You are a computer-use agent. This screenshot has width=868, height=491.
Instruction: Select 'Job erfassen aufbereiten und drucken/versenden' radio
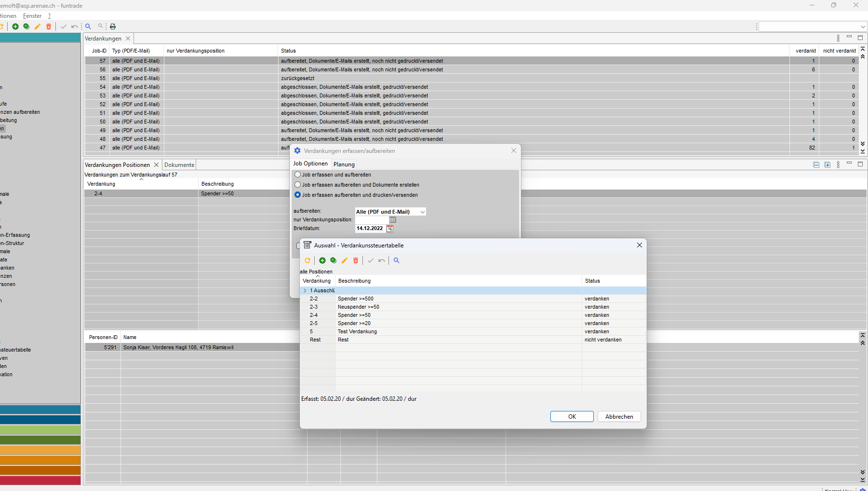298,195
